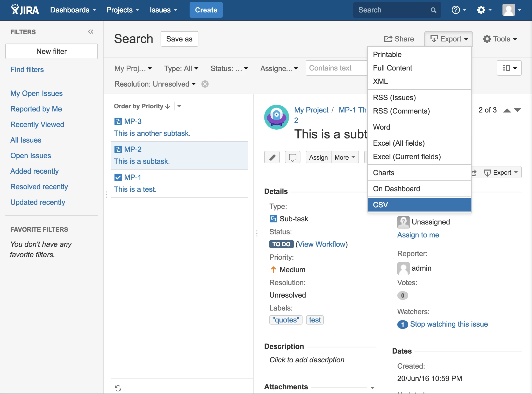532x394 pixels.
Task: Click the Assign to me link
Action: click(x=418, y=235)
